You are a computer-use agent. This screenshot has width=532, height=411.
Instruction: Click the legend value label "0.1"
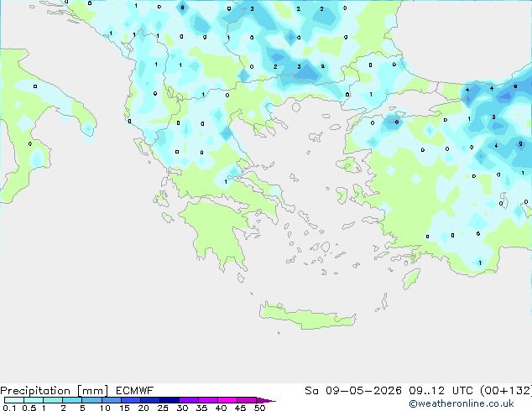[x=9, y=408]
